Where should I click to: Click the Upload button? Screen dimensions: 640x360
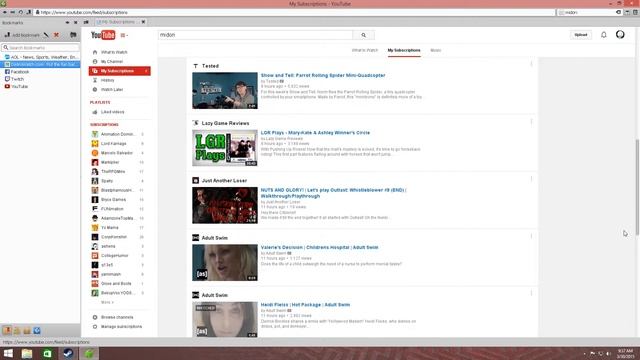(x=580, y=35)
